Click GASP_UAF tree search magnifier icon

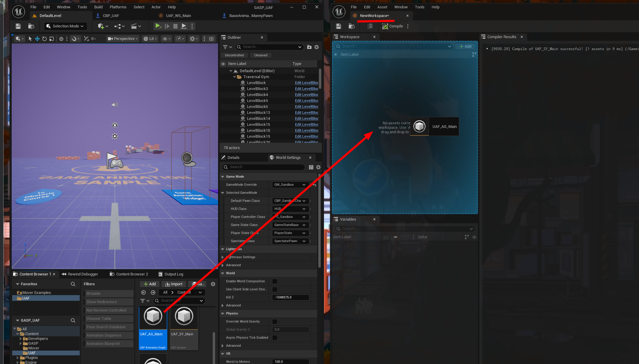(73, 320)
